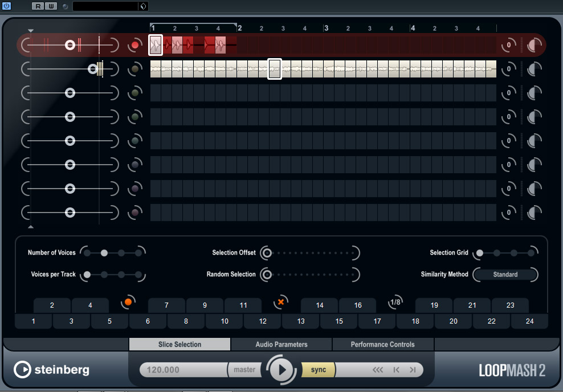Select the red master track button on track 1
Viewport: 563px width, 392px height.
135,45
